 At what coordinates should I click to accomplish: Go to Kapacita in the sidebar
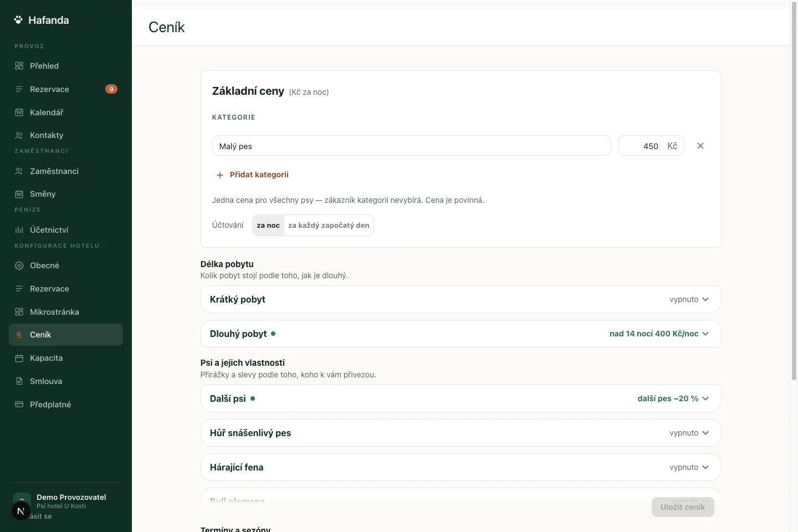(66, 358)
